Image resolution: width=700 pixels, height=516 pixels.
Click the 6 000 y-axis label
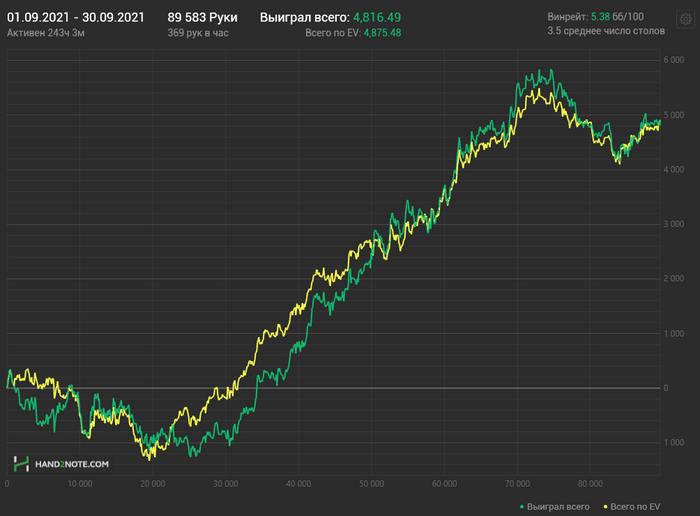pos(674,60)
